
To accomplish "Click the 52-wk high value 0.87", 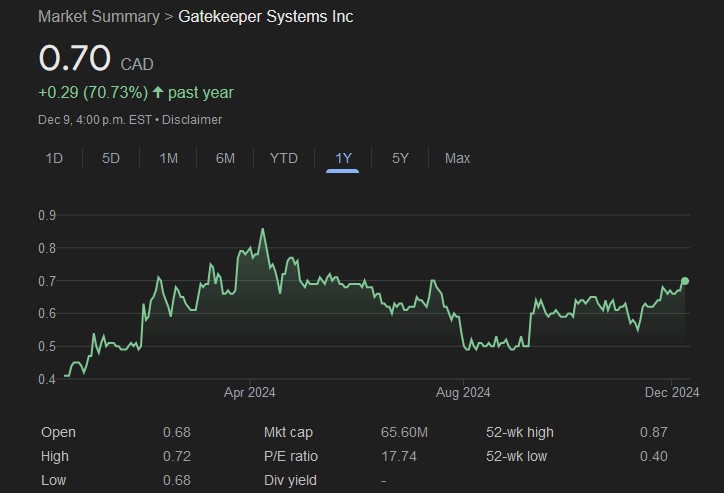I will pyautogui.click(x=653, y=432).
